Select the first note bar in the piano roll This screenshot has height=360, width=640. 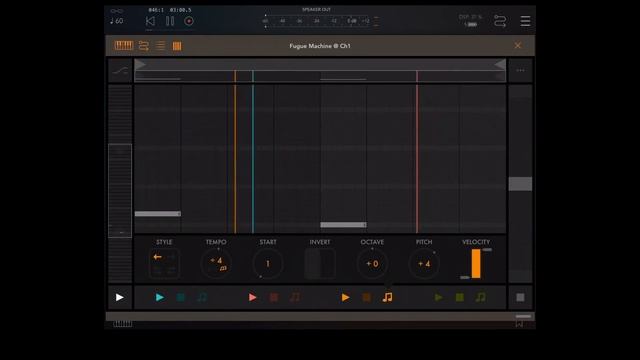click(158, 214)
